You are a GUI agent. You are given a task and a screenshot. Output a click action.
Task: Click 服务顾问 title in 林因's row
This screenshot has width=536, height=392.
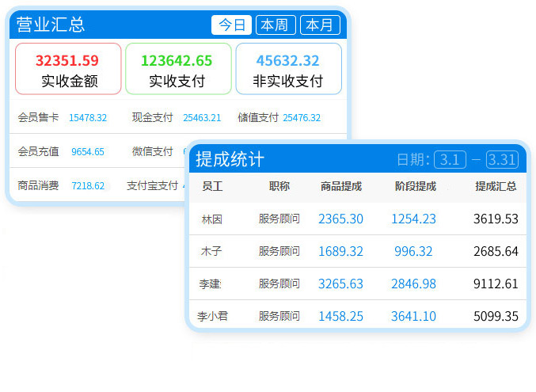pos(279,219)
